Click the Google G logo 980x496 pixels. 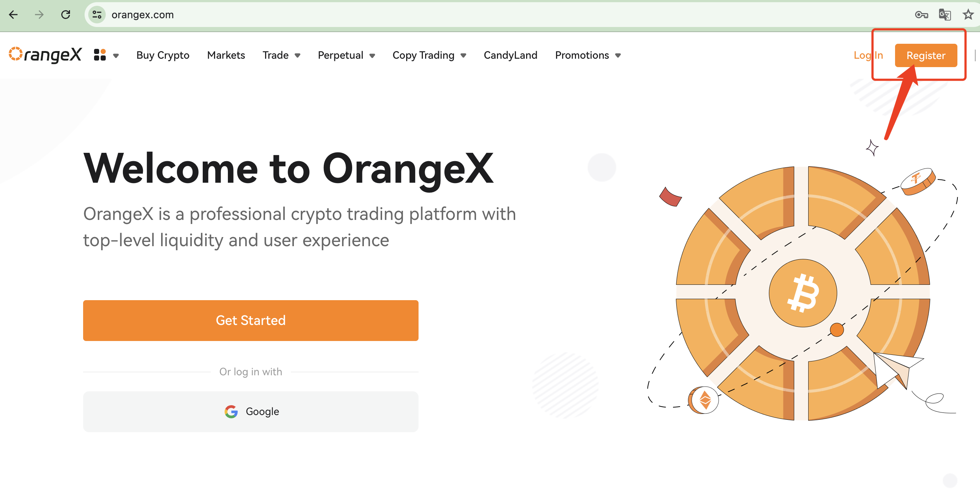pyautogui.click(x=231, y=411)
